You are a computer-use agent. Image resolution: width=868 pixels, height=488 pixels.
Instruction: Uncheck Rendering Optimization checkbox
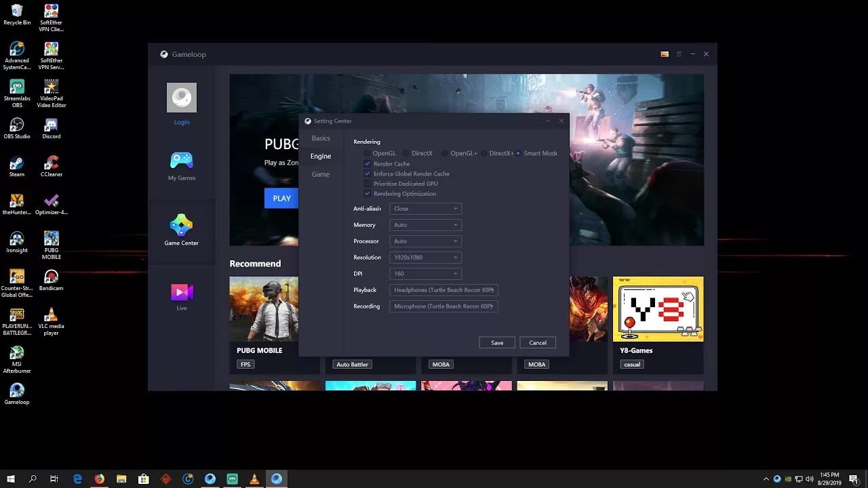point(368,193)
